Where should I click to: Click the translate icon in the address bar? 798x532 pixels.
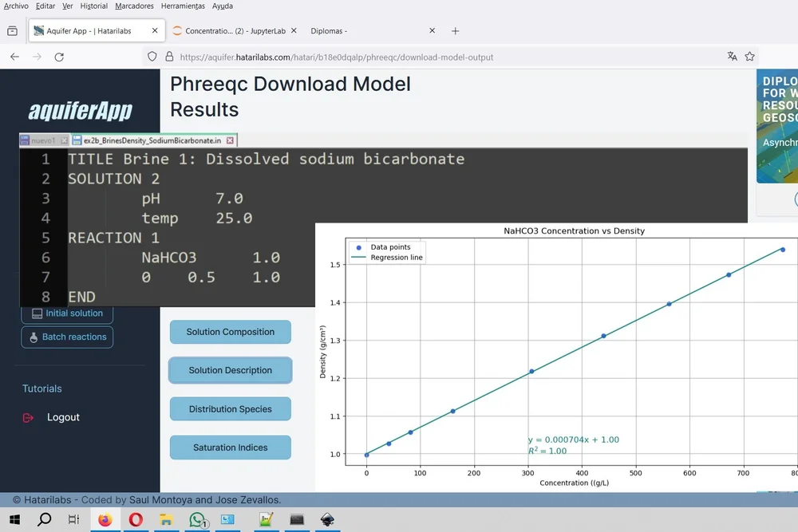pos(732,57)
